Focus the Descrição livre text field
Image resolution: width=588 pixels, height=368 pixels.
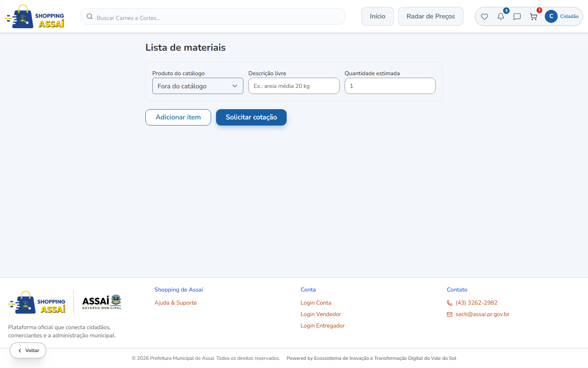[x=294, y=86]
